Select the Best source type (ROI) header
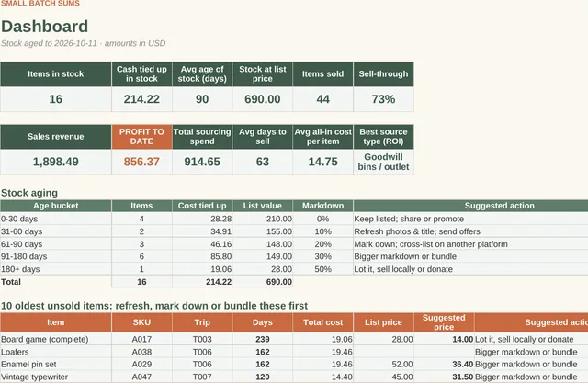The image size is (588, 383). [383, 137]
